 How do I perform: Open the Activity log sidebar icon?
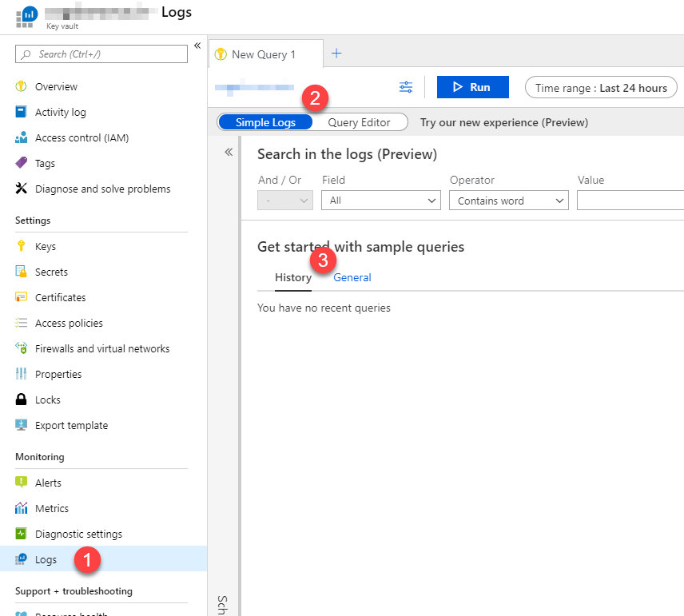pos(22,112)
